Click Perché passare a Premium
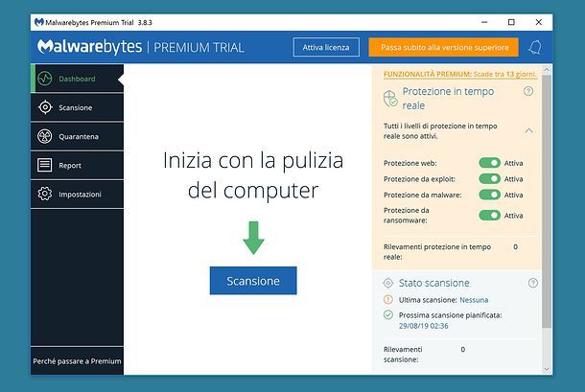 point(78,361)
